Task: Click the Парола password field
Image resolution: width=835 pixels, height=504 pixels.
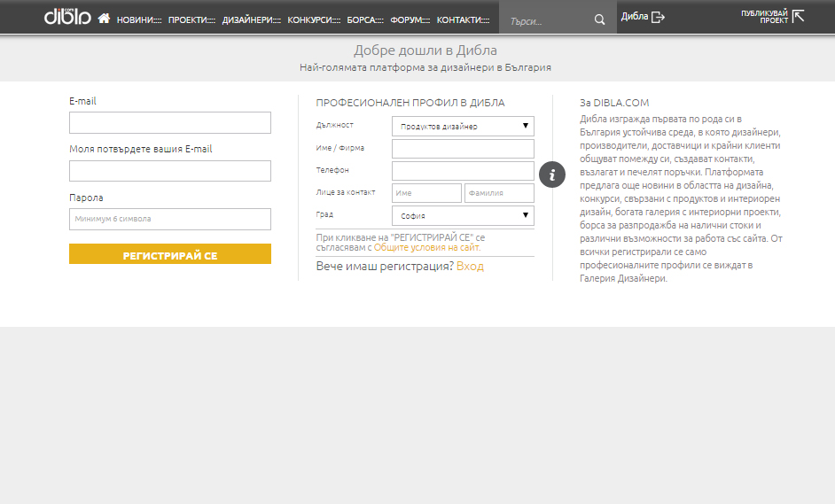Action: pos(170,219)
